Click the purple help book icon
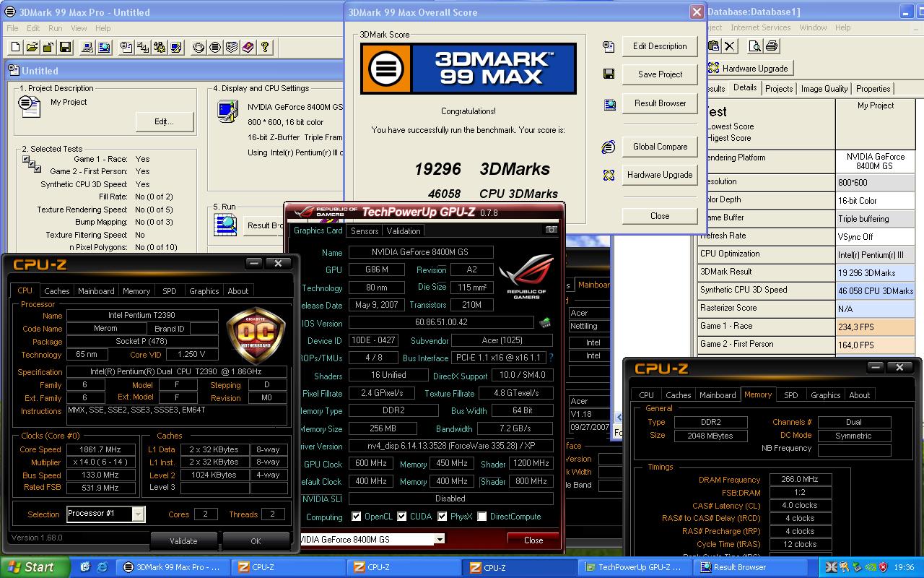 [248, 48]
